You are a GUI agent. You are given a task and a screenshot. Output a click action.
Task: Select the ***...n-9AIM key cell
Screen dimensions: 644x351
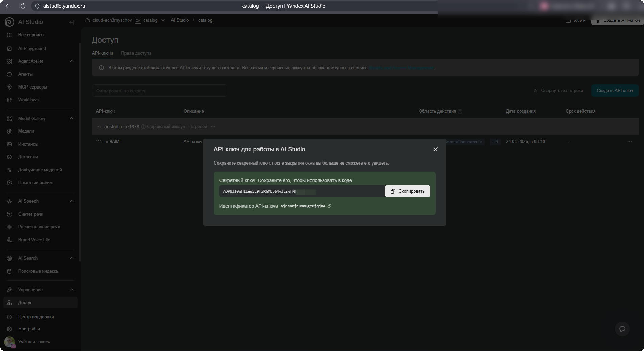coord(108,142)
